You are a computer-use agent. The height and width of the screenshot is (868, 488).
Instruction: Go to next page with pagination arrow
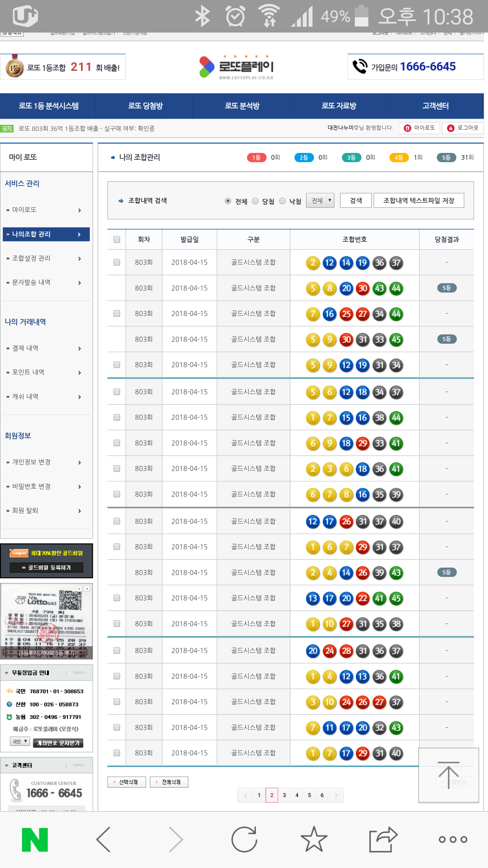click(336, 795)
